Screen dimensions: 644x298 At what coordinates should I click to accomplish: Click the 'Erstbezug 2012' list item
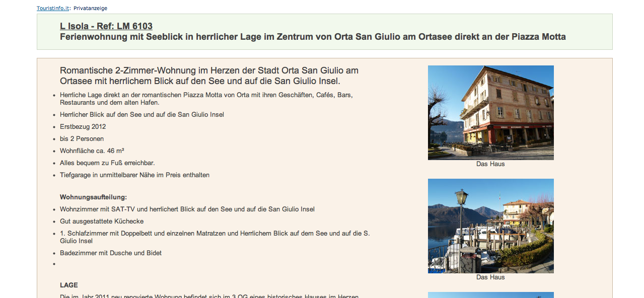[83, 127]
